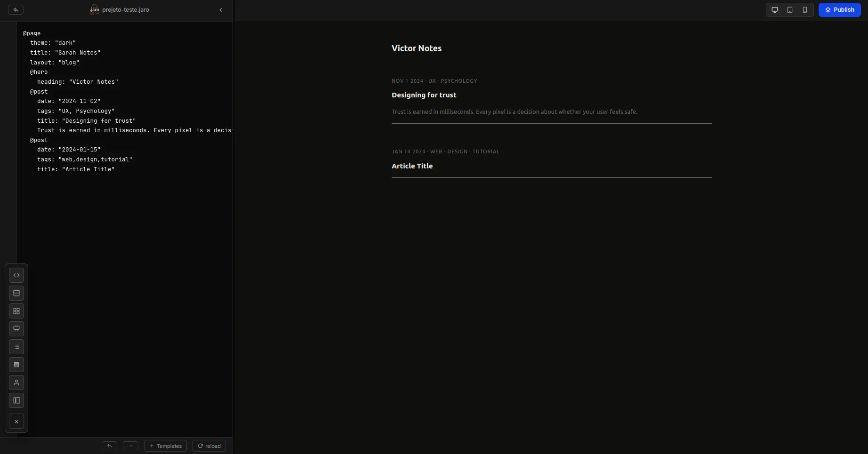Switch preview to desktop view
Viewport: 868px width, 454px height.
click(x=775, y=10)
